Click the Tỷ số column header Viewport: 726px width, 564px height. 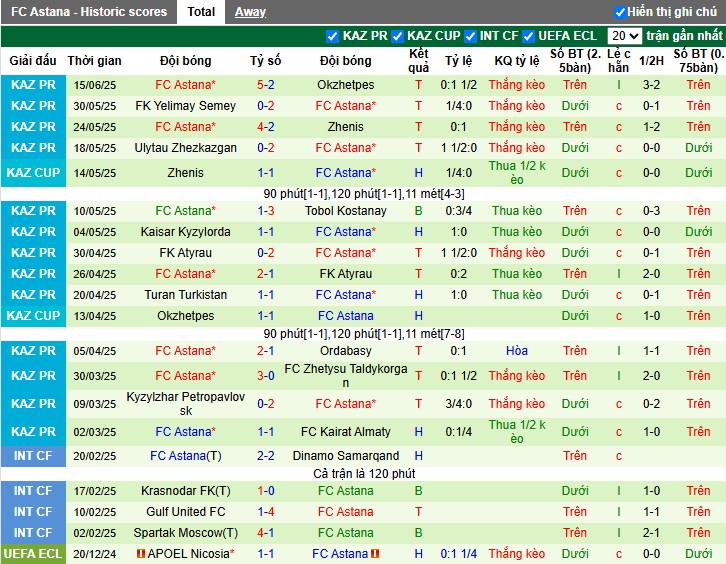[265, 61]
